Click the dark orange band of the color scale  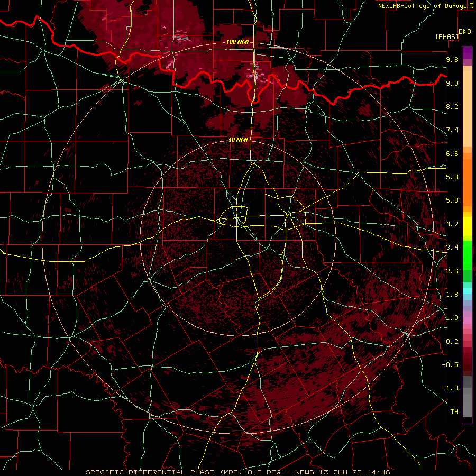pos(467,182)
